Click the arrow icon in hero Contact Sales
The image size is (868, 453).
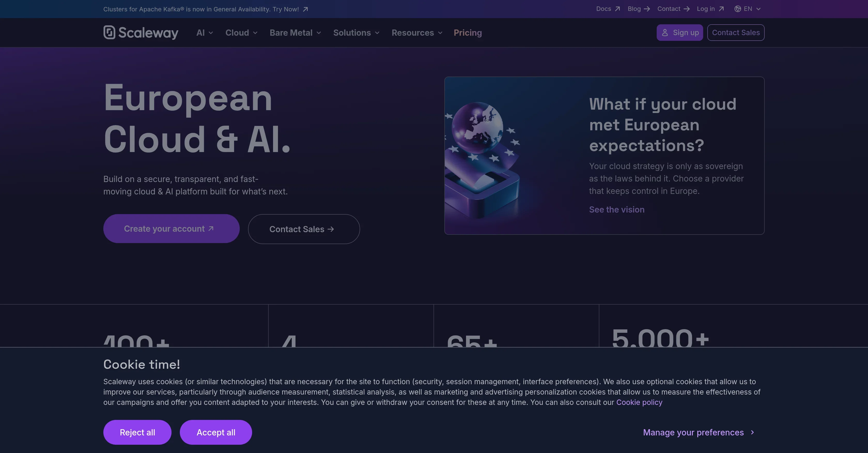coord(331,229)
